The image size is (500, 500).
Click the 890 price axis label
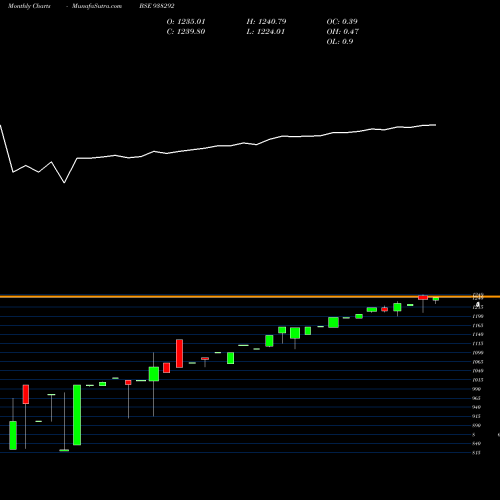click(x=477, y=425)
